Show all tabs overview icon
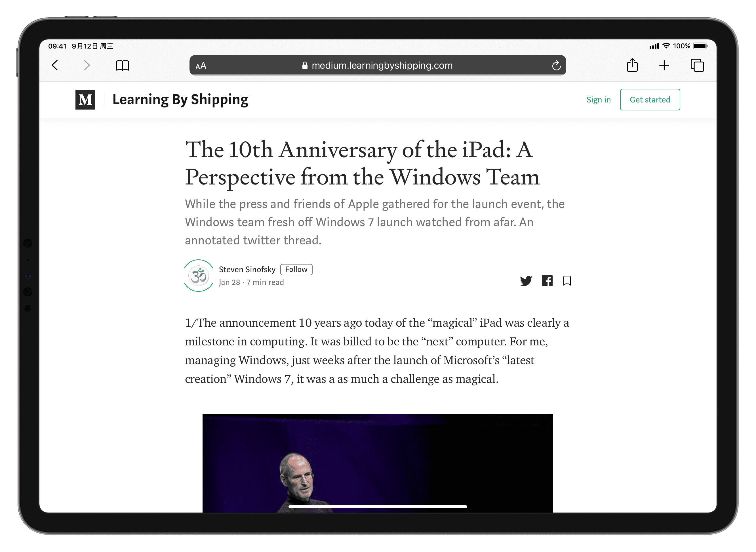This screenshot has width=756, height=552. pos(697,66)
